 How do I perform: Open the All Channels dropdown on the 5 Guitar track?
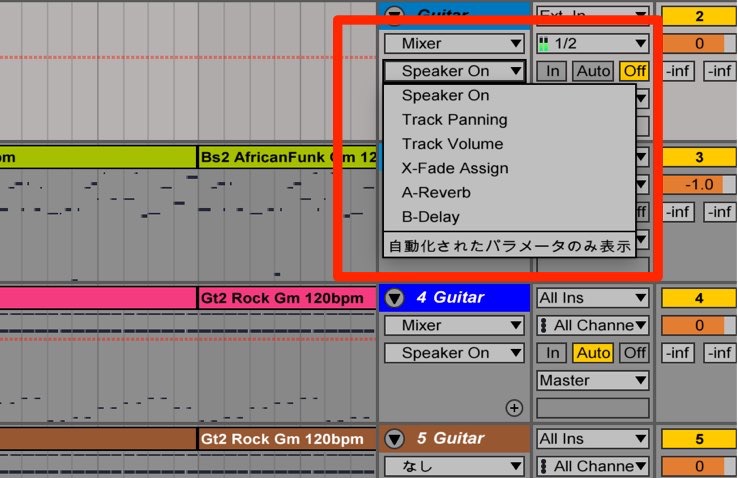click(x=593, y=466)
